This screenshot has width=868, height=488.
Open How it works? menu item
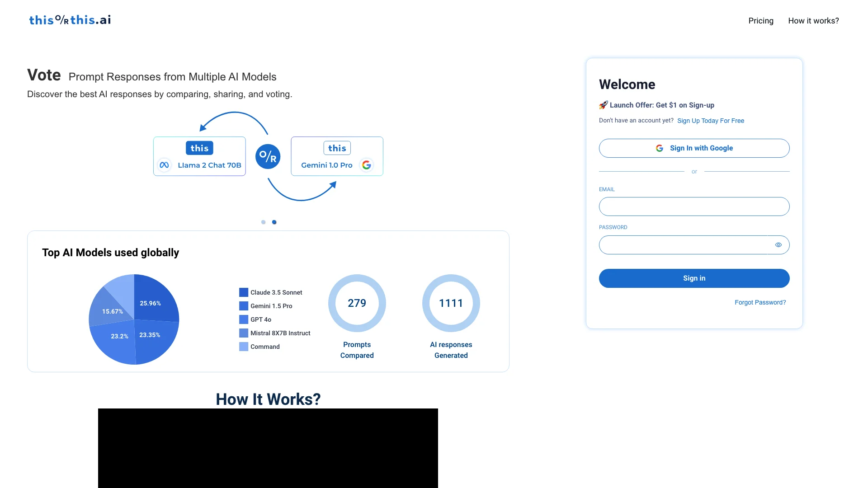coord(813,20)
